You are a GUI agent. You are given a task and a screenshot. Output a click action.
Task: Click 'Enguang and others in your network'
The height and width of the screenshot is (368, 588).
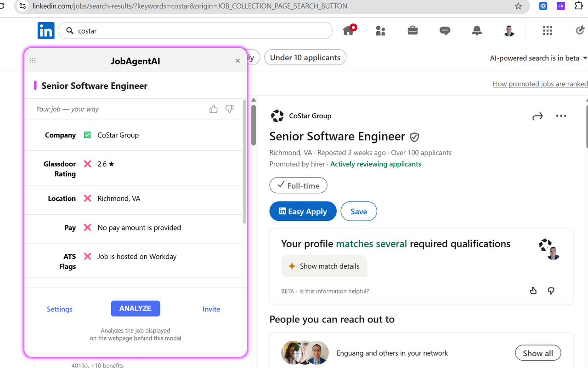[392, 353]
